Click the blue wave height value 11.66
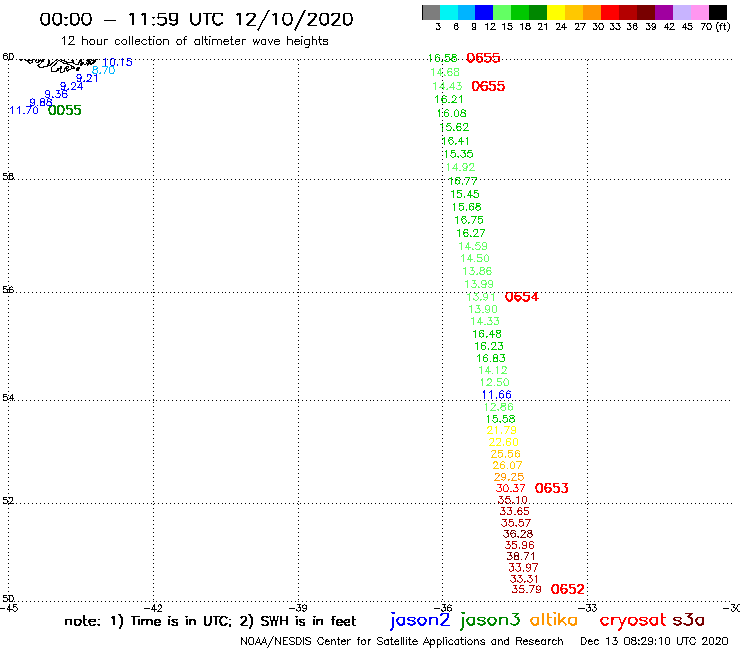 point(496,395)
